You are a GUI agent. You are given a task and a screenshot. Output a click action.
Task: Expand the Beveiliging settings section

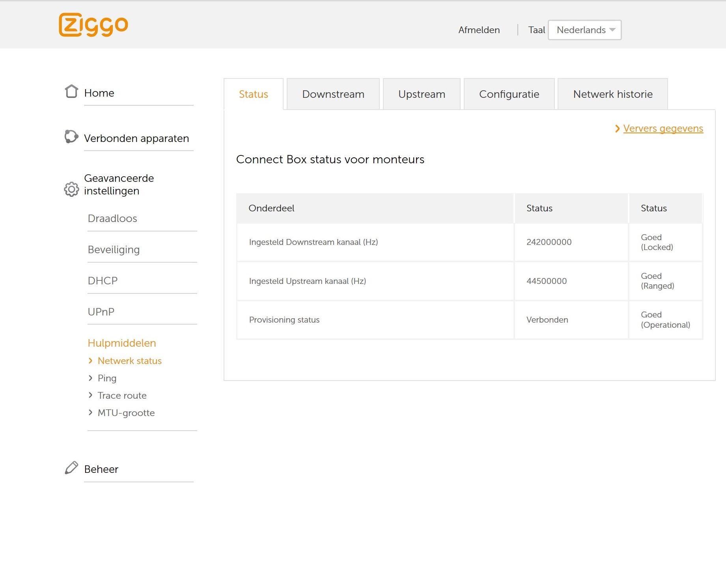(114, 250)
